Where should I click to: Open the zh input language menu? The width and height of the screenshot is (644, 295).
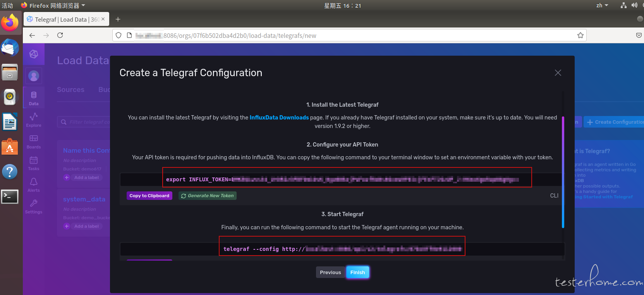[x=602, y=5]
